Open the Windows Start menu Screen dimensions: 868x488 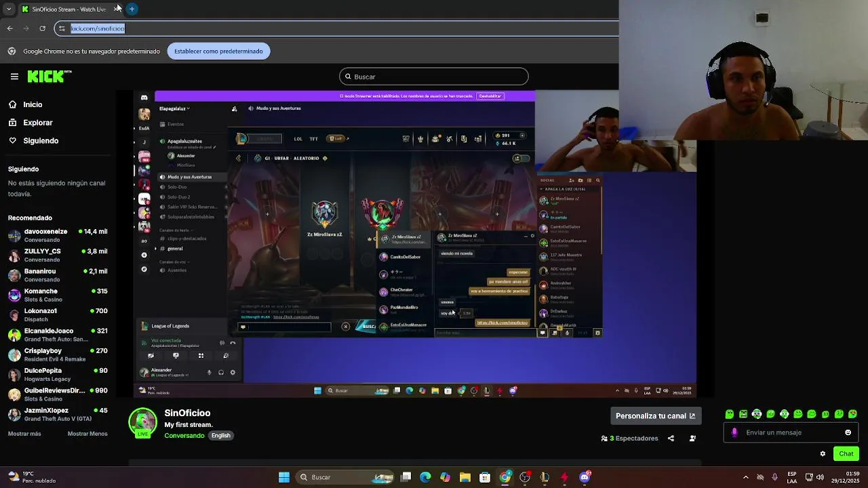[x=284, y=477]
